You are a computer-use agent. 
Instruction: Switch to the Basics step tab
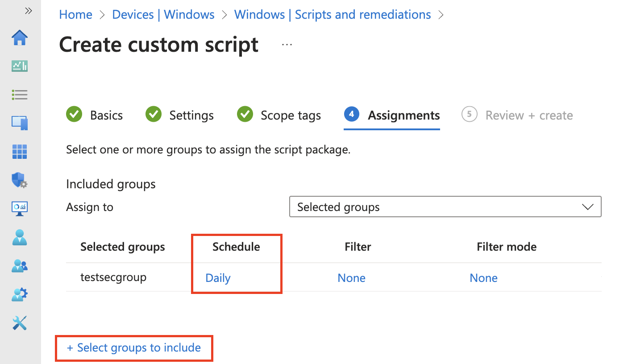pyautogui.click(x=95, y=115)
